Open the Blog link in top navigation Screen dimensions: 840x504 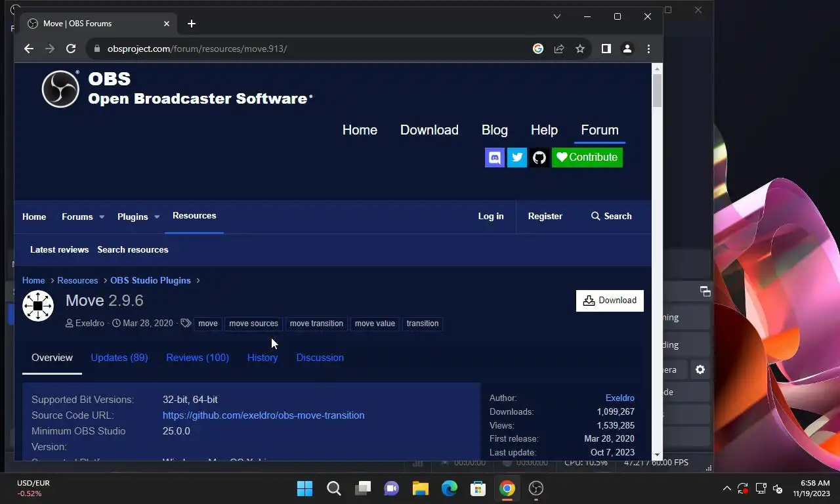(495, 130)
